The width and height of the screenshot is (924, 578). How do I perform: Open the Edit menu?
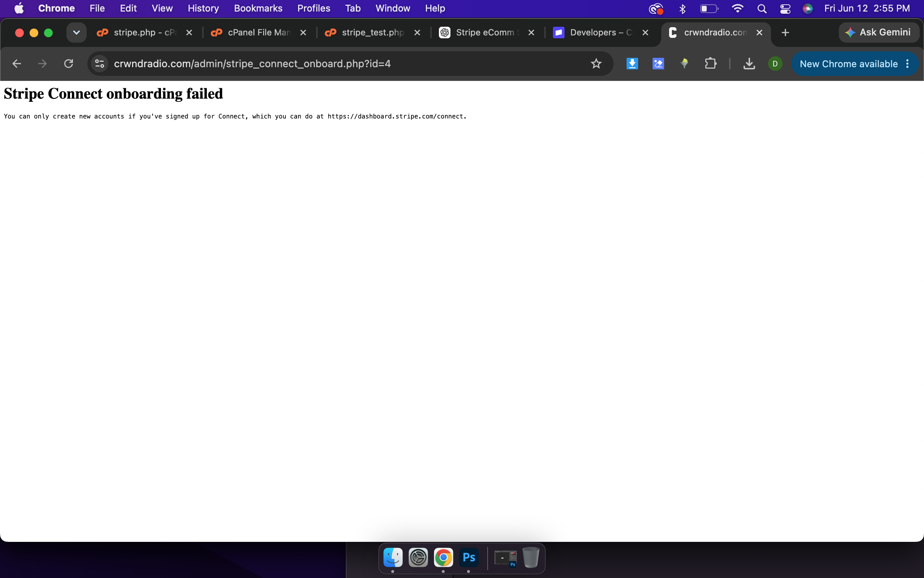tap(128, 8)
